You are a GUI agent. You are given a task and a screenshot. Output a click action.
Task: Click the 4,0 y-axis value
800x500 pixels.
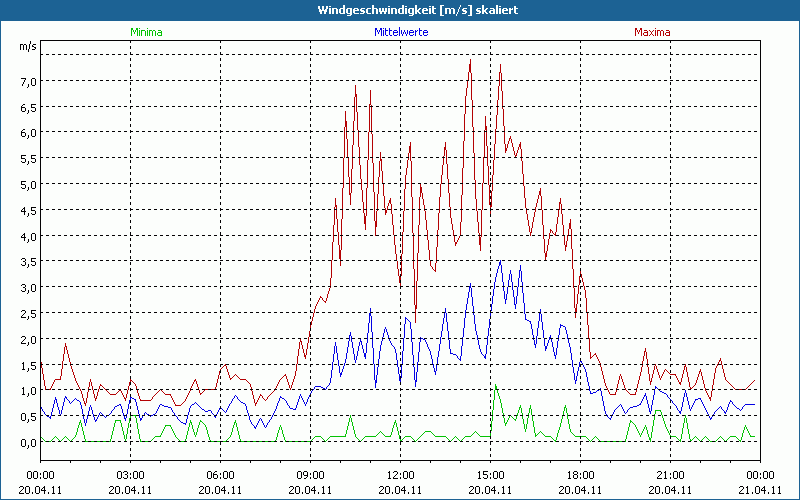coord(29,236)
